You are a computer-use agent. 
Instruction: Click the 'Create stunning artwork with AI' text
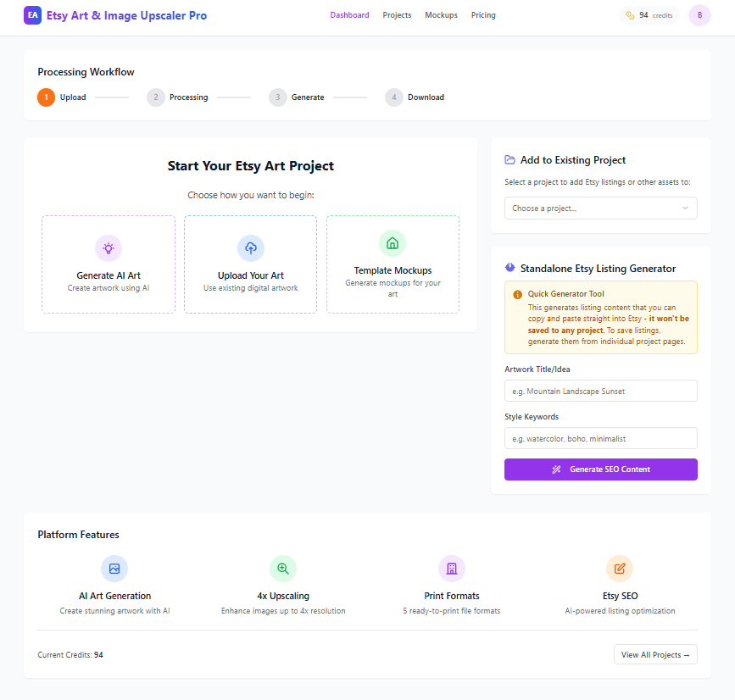click(x=114, y=611)
